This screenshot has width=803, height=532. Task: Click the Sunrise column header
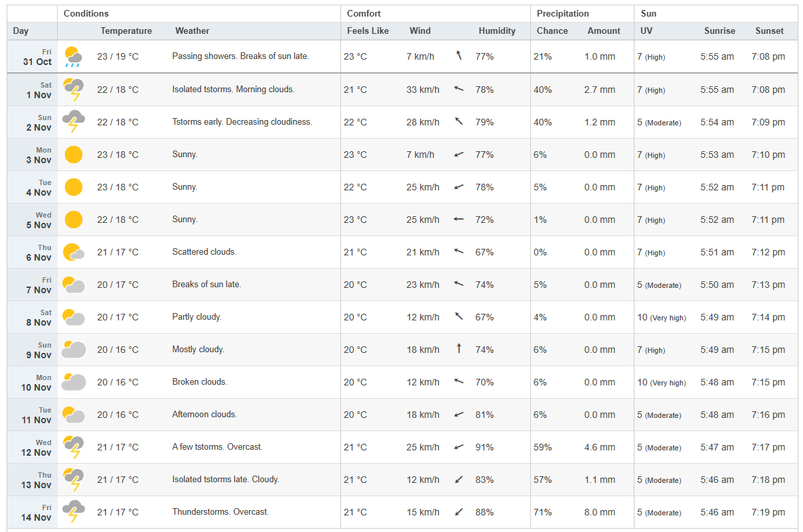719,31
